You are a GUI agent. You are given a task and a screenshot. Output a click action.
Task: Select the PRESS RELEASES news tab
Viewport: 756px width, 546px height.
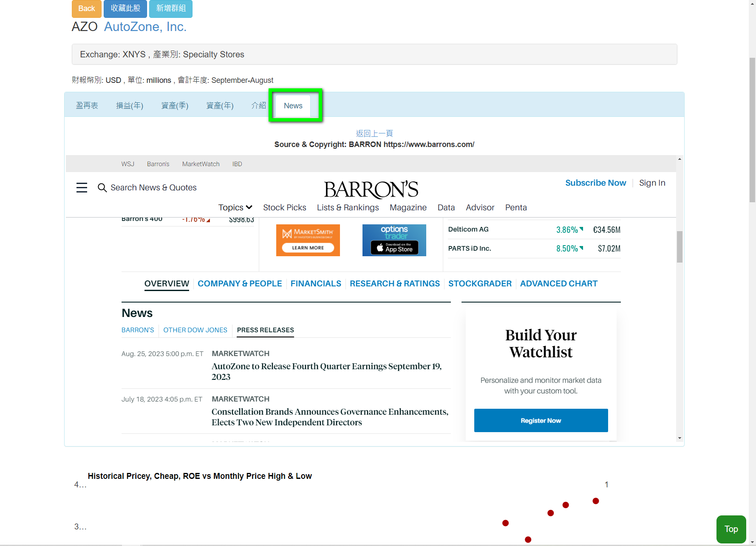(265, 330)
